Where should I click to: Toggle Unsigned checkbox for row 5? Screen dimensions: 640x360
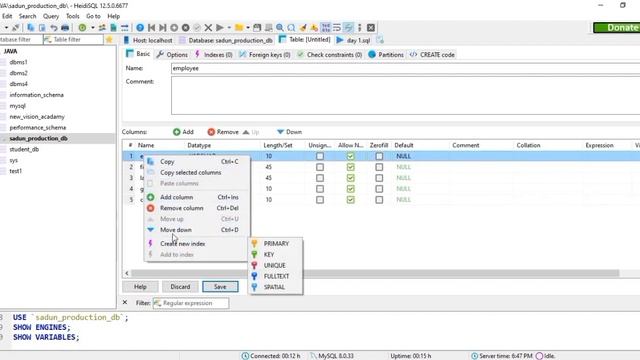click(x=320, y=200)
